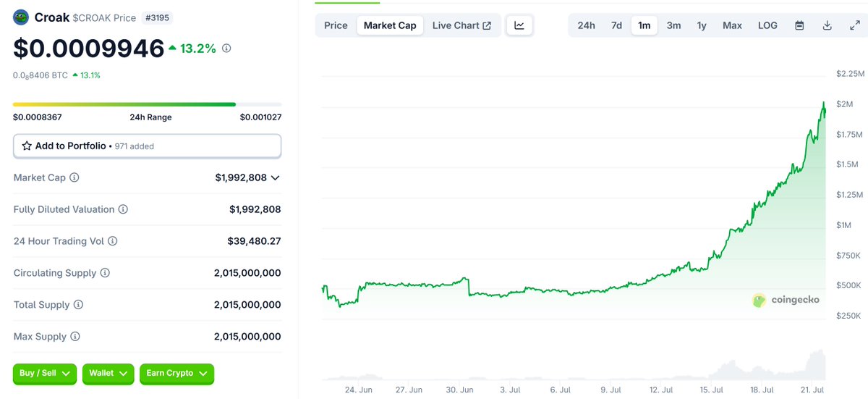Viewport: 868px width, 399px height.
Task: Download the chart data
Action: (x=827, y=25)
